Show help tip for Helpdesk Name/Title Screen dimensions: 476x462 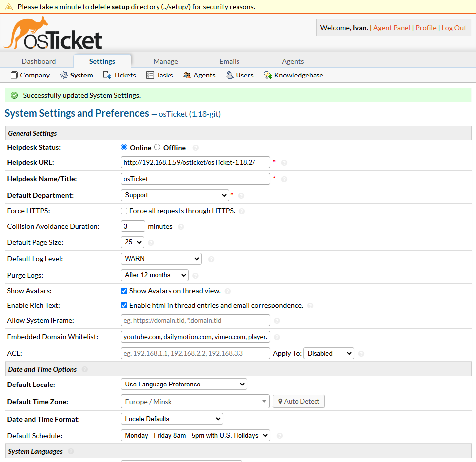[284, 179]
